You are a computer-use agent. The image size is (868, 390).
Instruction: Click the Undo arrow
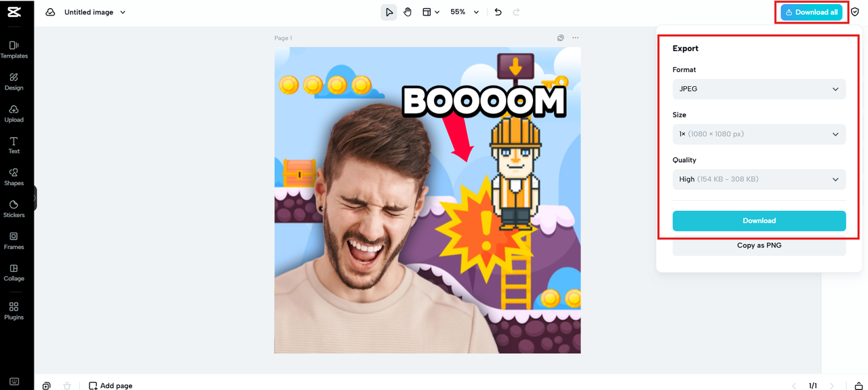pyautogui.click(x=498, y=12)
